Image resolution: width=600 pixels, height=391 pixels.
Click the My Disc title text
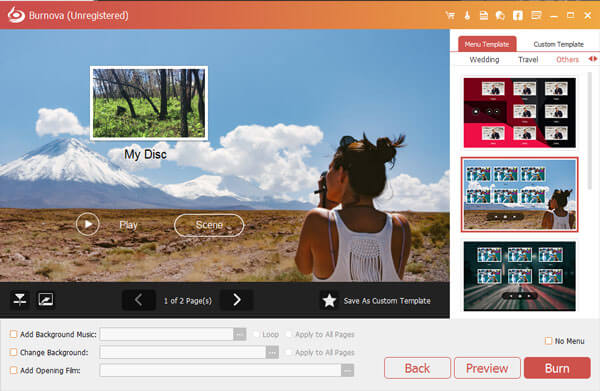click(145, 154)
